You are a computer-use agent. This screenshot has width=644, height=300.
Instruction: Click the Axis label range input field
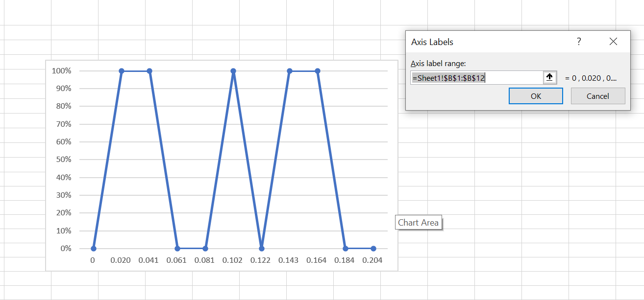click(476, 77)
